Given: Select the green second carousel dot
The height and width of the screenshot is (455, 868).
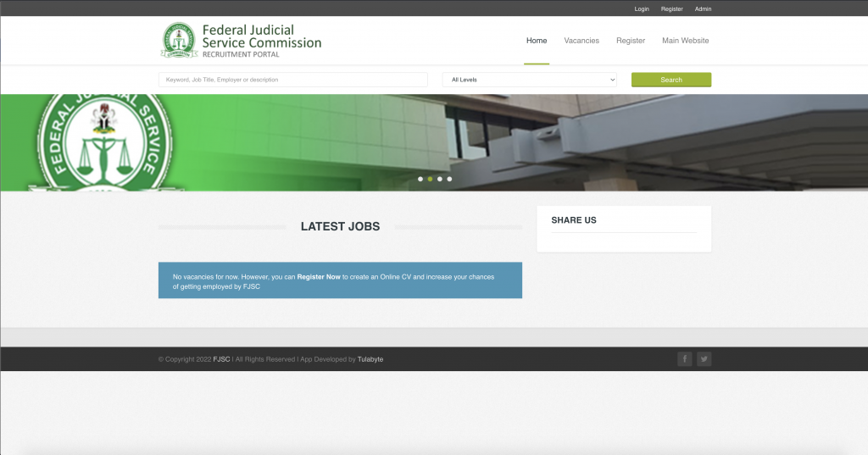Looking at the screenshot, I should tap(430, 179).
